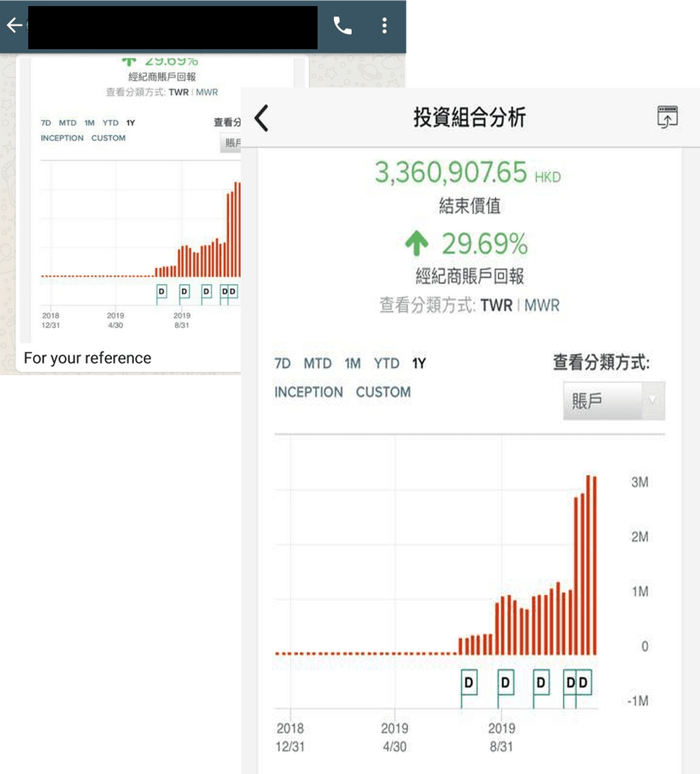Tap the -1M y-axis label
The image size is (700, 774).
[638, 701]
